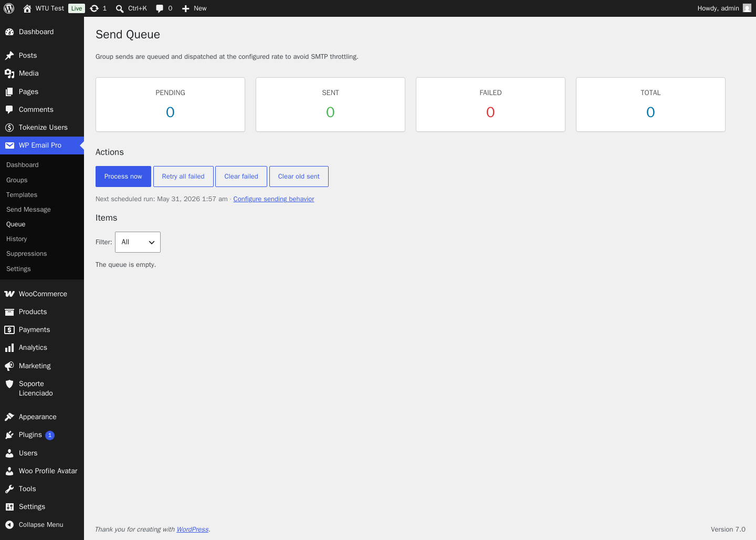Click the Payments icon in sidebar
The height and width of the screenshot is (540, 756).
click(x=9, y=330)
